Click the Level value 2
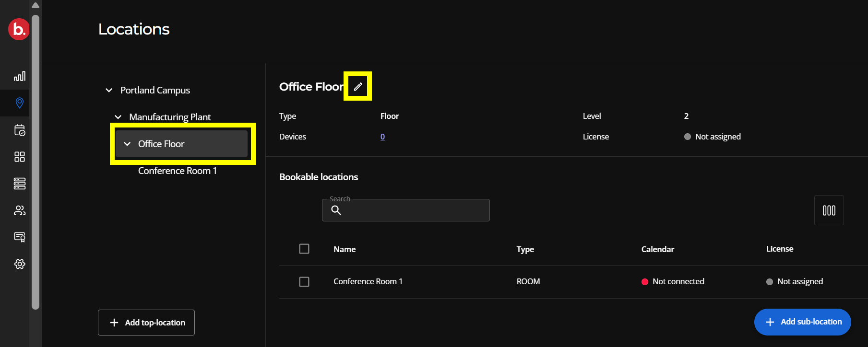 [686, 116]
